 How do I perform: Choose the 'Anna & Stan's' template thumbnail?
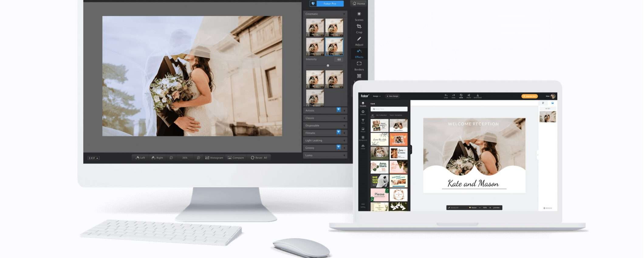(379, 167)
